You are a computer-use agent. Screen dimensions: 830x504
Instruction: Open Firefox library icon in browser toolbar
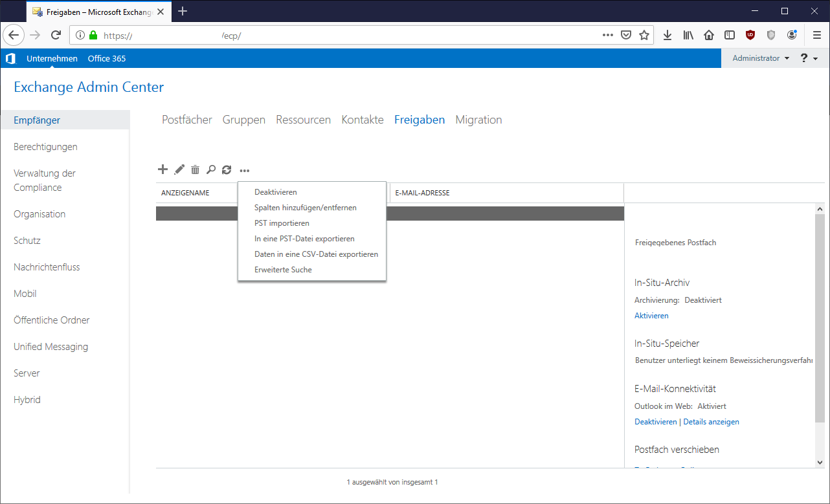pos(688,36)
